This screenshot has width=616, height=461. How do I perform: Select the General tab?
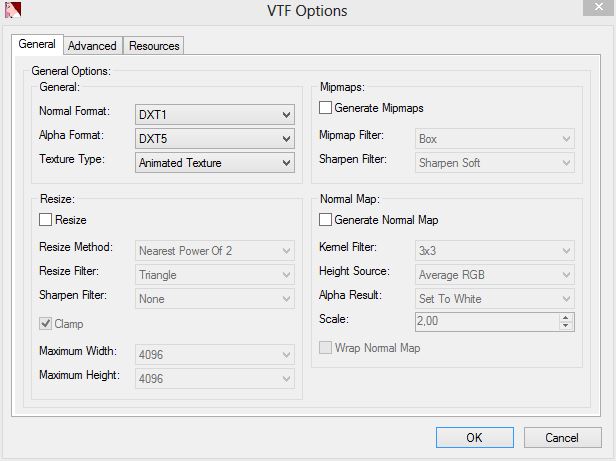point(37,45)
